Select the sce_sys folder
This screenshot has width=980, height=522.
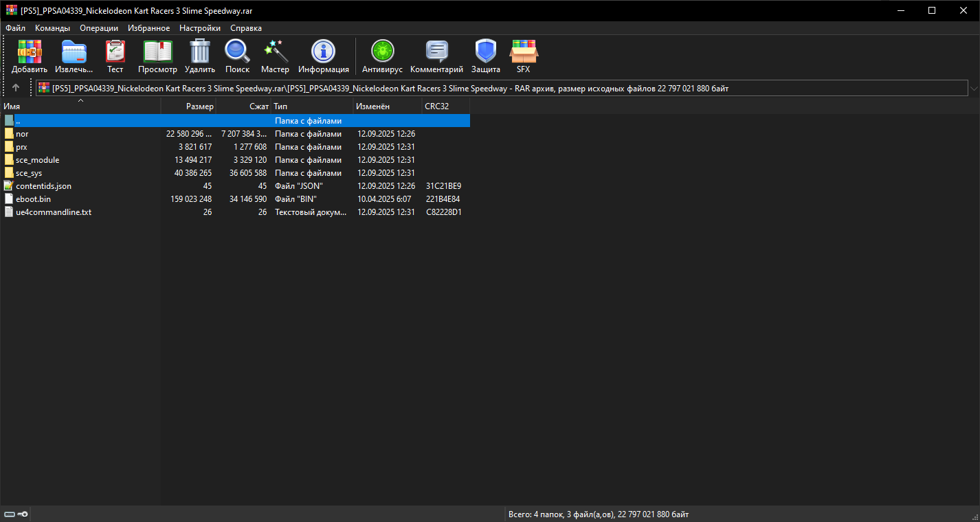[x=29, y=173]
